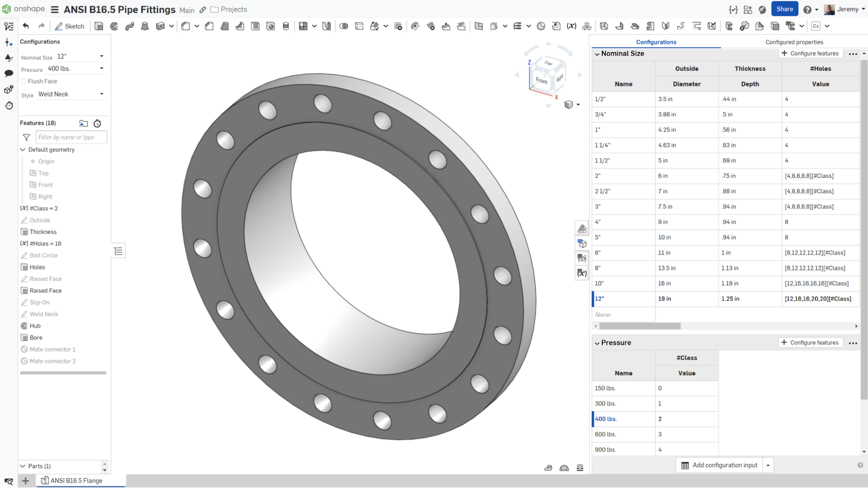Select the Chamfer tool

[x=208, y=25]
